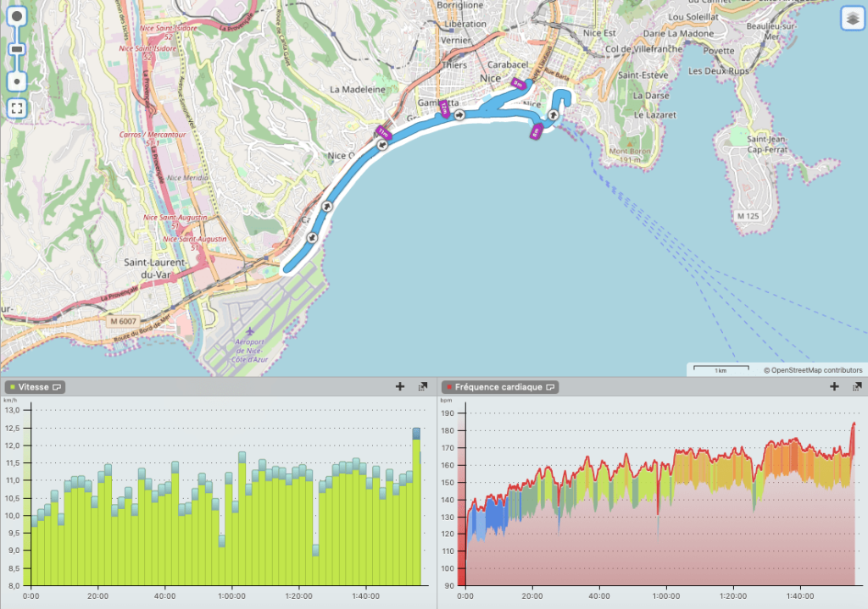This screenshot has width=868, height=609.
Task: Open the map layers switcher
Action: click(851, 18)
